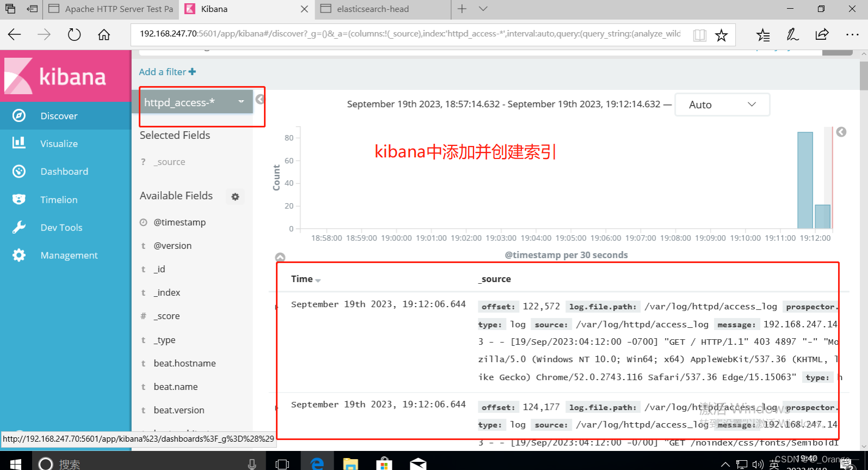Click the Dev Tools wrench icon

pos(19,227)
